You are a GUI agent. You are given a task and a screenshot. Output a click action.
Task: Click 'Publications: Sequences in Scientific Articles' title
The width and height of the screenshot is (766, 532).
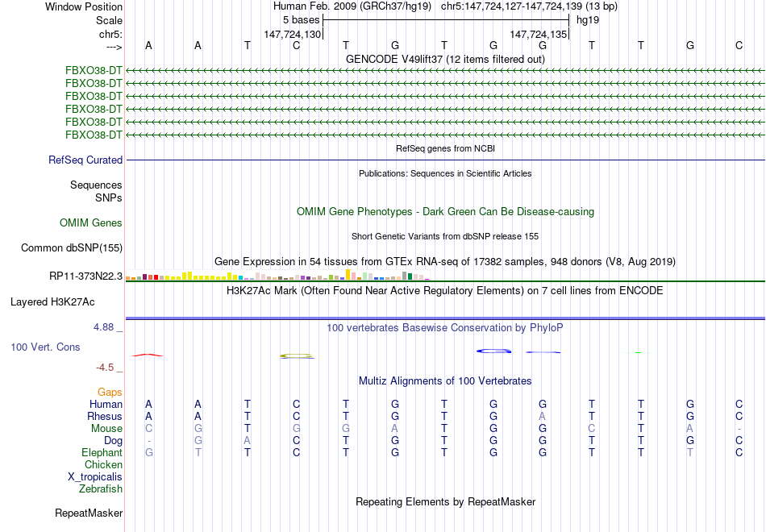(x=445, y=173)
